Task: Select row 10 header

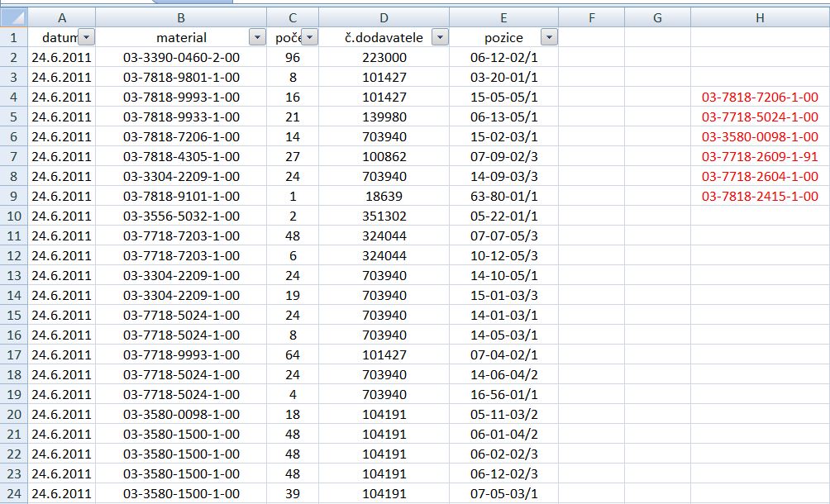Action: 14,216
